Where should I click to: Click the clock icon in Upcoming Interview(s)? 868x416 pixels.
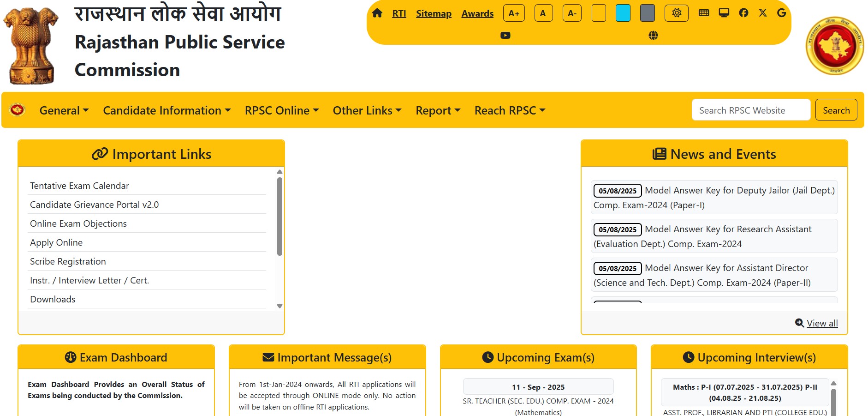[x=689, y=357]
